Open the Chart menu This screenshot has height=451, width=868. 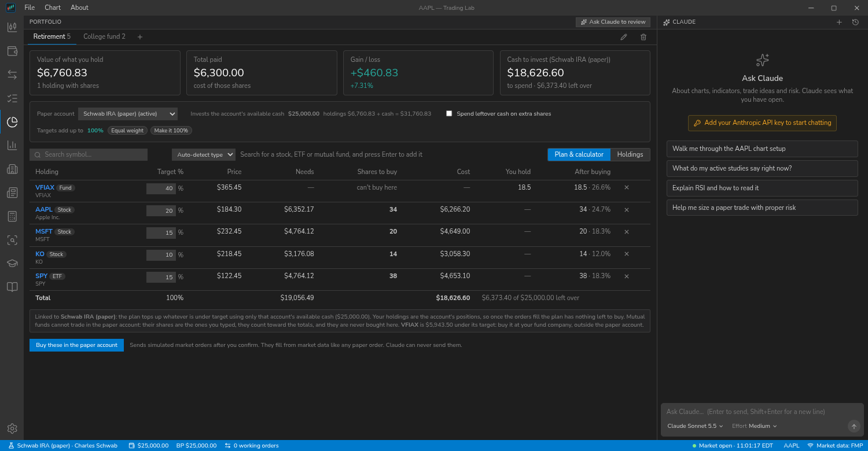point(53,8)
